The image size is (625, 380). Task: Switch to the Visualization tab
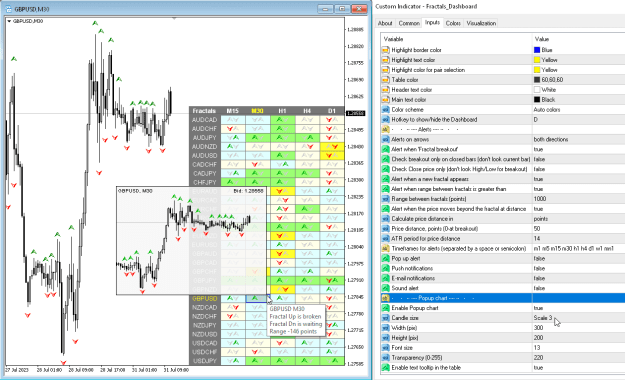tap(481, 23)
